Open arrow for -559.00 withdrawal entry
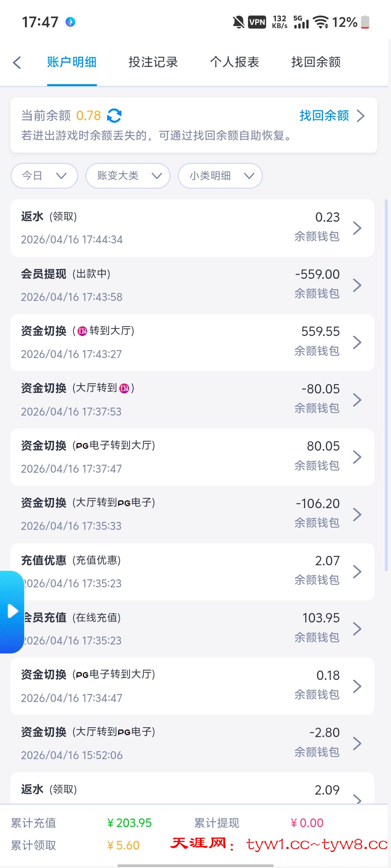The image size is (391, 868). 357,285
